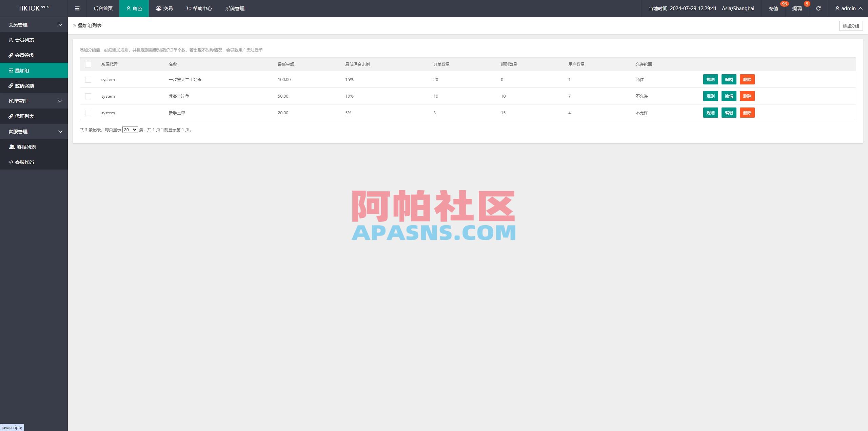Open the page size dropdown showing 20
The image size is (868, 431).
tap(130, 130)
